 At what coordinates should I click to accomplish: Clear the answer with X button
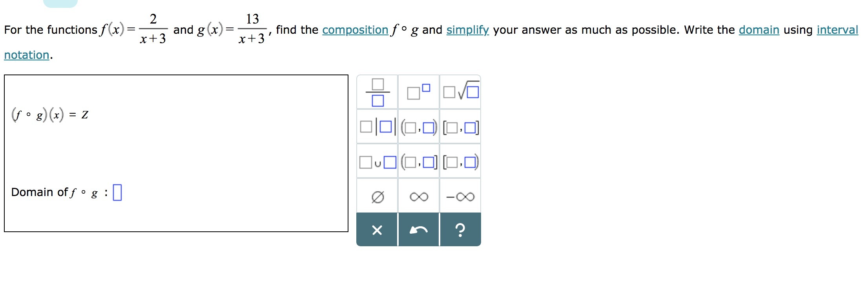point(377,230)
